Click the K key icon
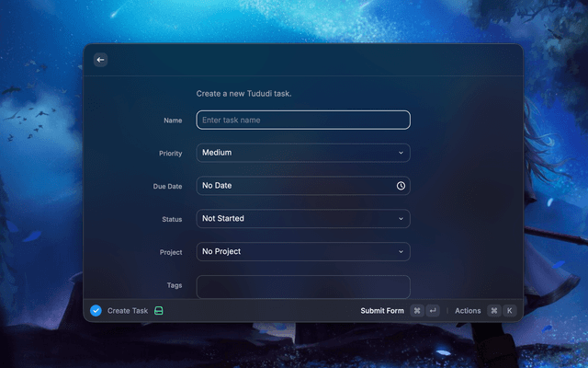 point(509,311)
